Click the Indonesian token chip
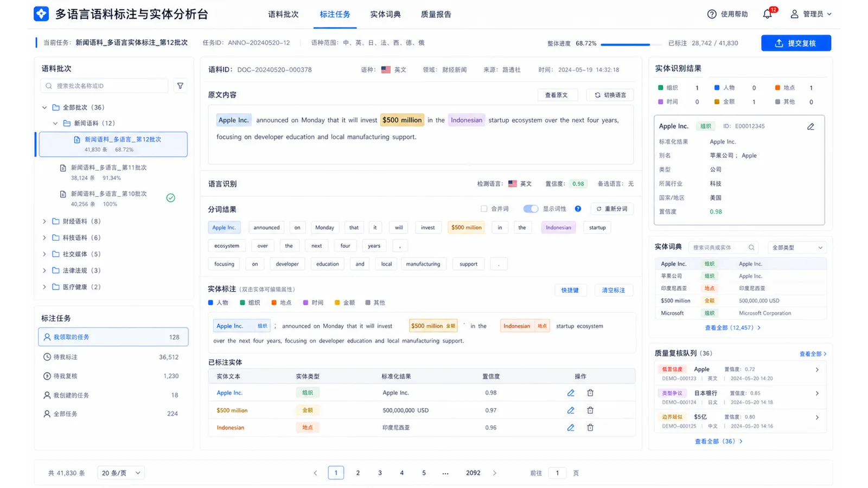This screenshot has height=488, width=868. [558, 228]
